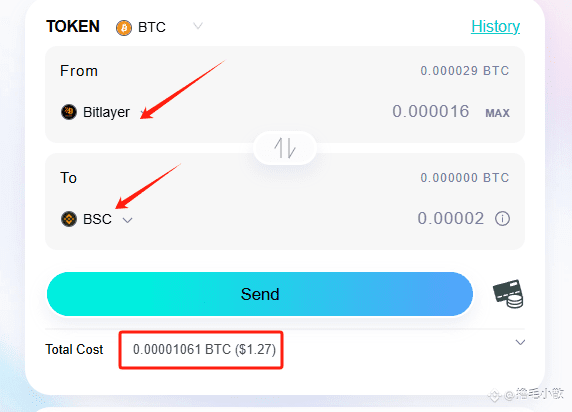This screenshot has width=572, height=412.
Task: Click the 0.00002 receive amount field
Action: (451, 219)
